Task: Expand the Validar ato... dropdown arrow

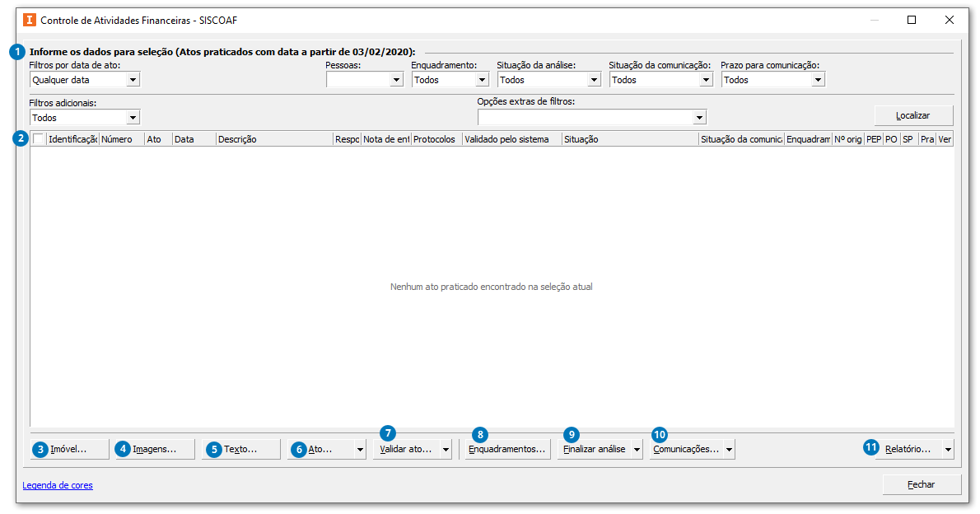Action: tap(446, 449)
